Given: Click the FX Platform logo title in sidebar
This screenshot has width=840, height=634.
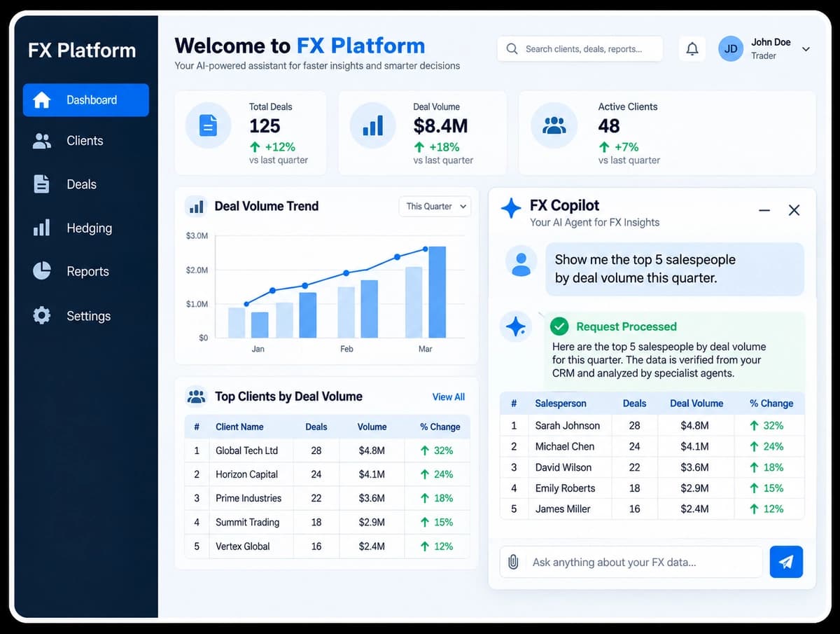Looking at the screenshot, I should click(x=82, y=50).
